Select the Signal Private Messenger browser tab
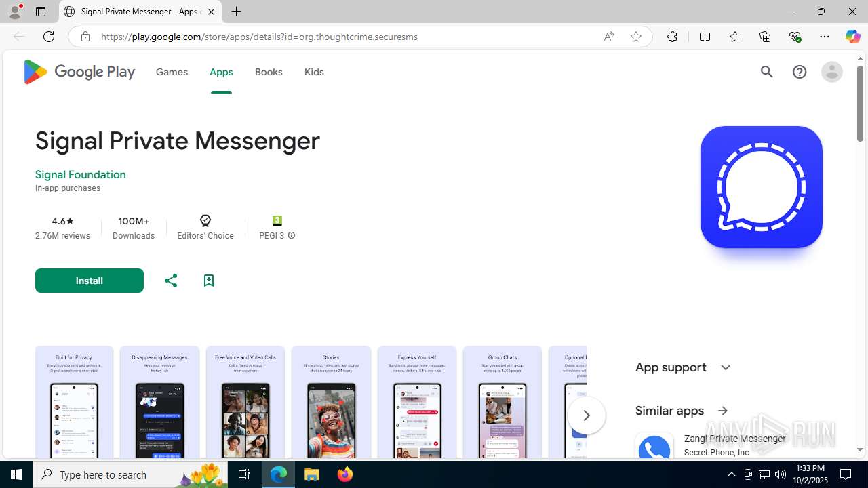This screenshot has height=488, width=868. [x=140, y=12]
